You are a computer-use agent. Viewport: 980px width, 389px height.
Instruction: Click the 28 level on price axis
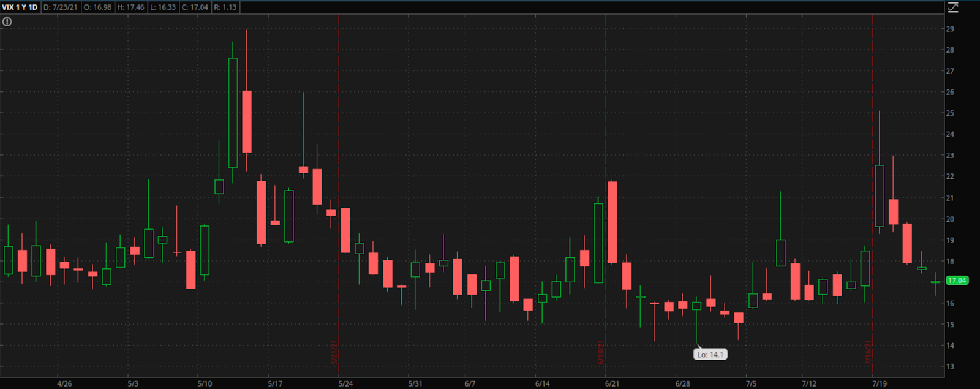pyautogui.click(x=950, y=50)
